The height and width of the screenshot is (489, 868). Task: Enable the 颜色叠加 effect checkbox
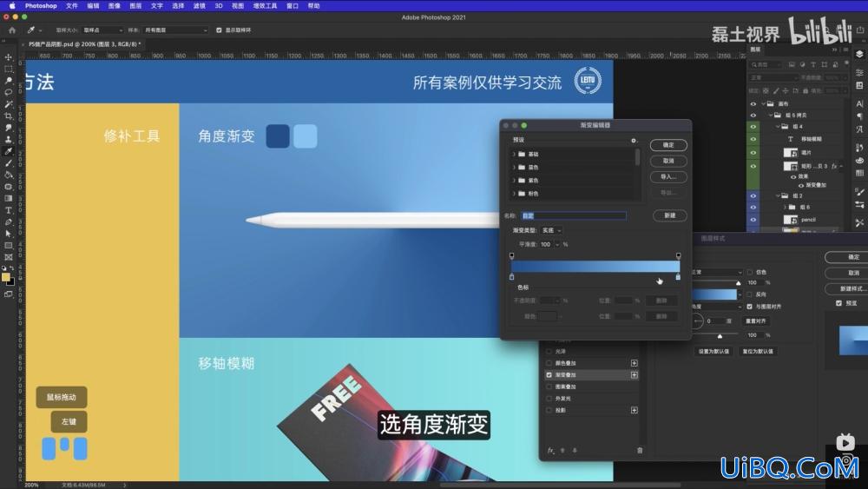coord(549,363)
